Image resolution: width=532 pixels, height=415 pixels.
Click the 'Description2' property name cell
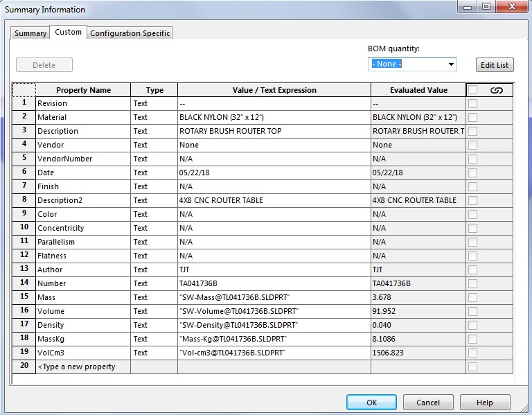[83, 200]
